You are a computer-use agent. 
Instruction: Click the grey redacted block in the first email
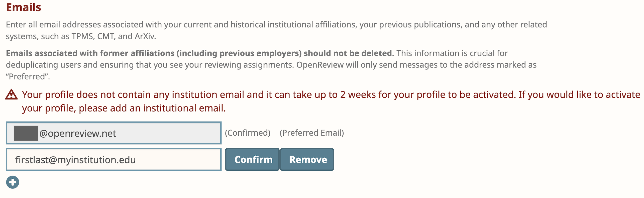coord(26,133)
